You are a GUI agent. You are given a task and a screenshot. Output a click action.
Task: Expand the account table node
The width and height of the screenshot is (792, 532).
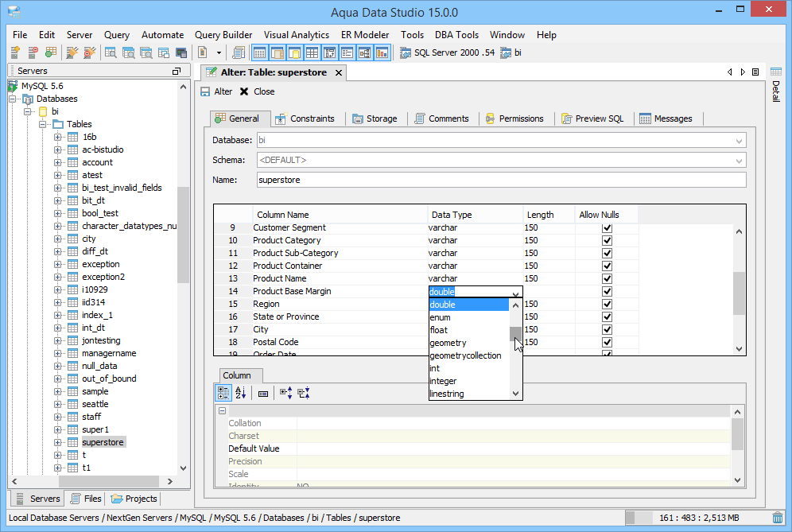click(57, 163)
